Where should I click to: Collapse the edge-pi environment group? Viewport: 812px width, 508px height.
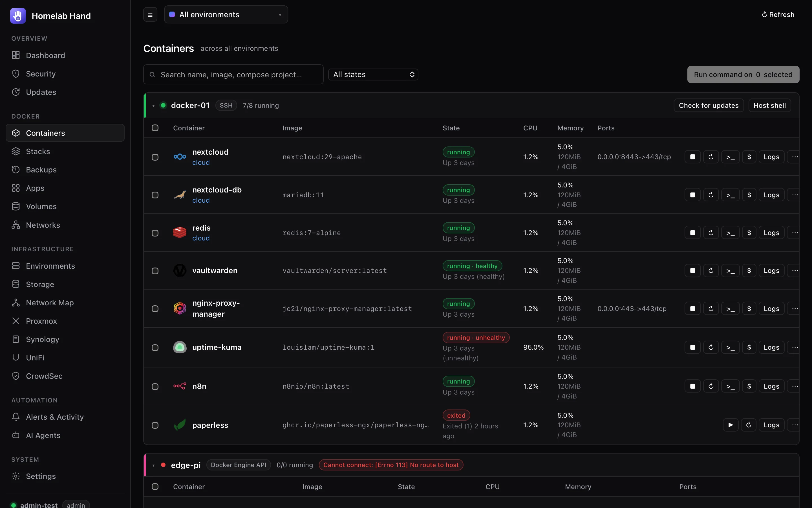(x=153, y=465)
